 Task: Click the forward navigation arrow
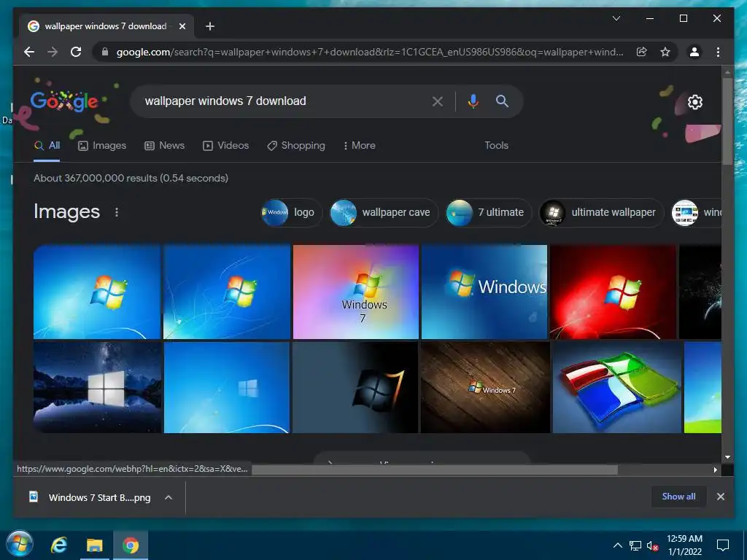click(53, 52)
